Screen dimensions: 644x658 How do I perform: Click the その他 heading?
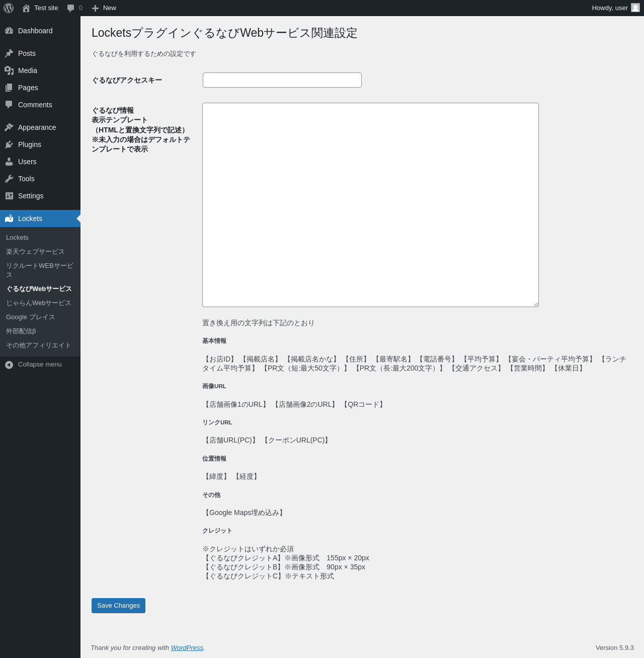211,495
